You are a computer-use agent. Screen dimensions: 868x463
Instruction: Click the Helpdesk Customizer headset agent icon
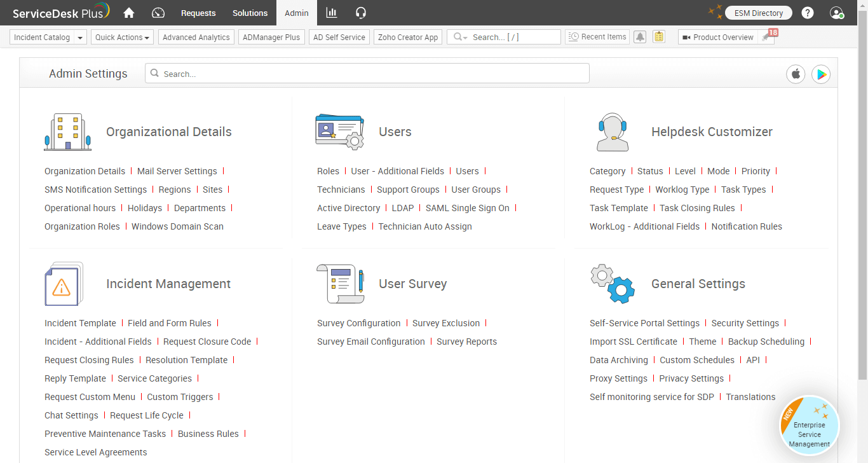(613, 132)
